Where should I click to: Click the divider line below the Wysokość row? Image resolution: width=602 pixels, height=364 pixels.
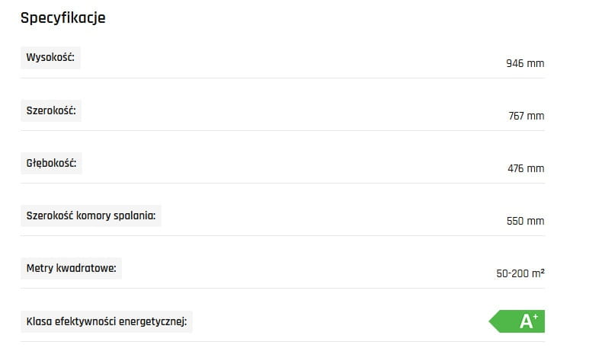(282, 78)
